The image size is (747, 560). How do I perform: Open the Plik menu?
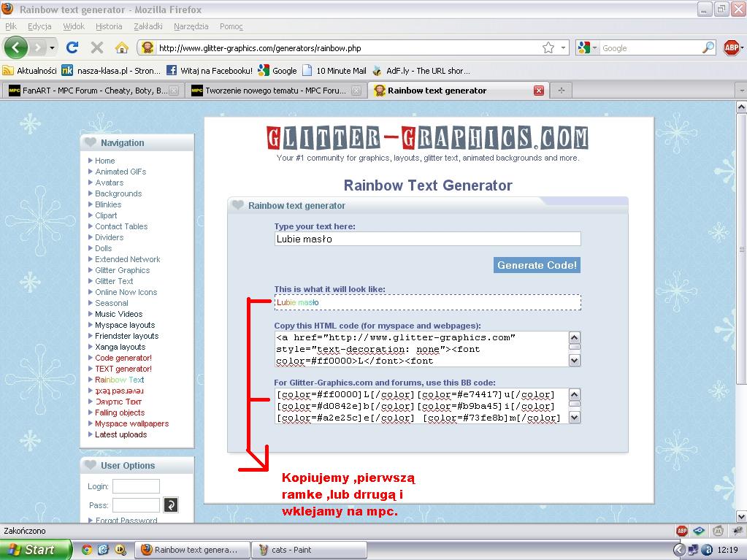[11, 26]
